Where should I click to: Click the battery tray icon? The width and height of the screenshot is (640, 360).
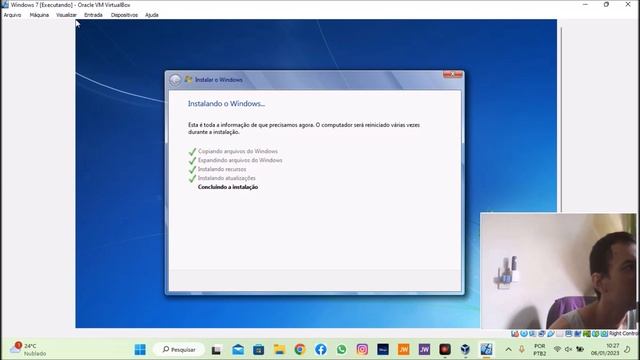click(x=580, y=349)
